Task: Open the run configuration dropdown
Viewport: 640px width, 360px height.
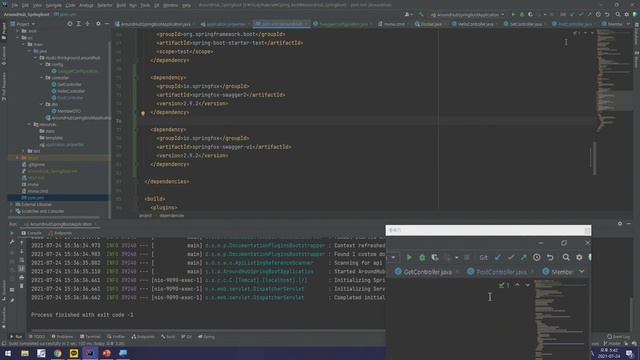Action: coord(467,15)
